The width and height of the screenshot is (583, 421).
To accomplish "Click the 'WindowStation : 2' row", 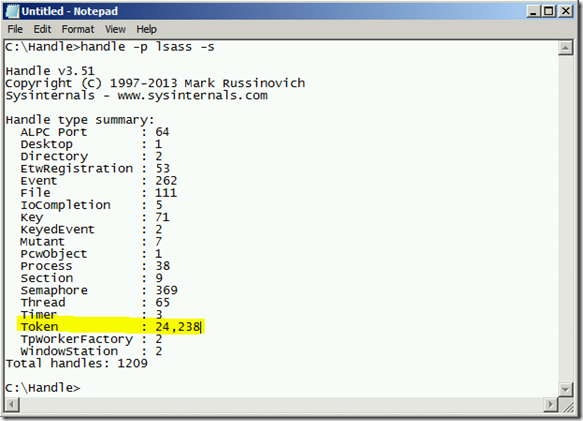I will pyautogui.click(x=91, y=351).
